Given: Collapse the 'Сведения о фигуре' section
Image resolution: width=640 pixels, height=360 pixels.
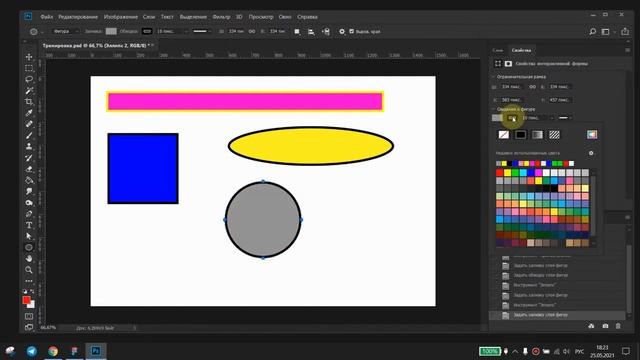Looking at the screenshot, I should point(493,109).
